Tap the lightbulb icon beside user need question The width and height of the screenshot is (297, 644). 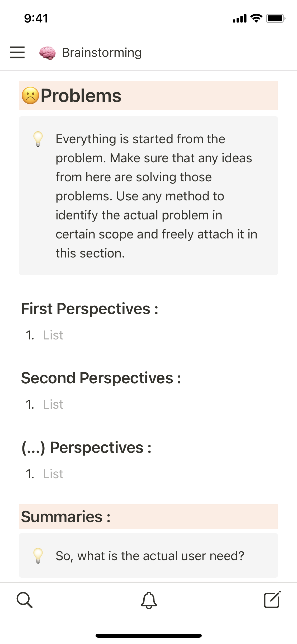pyautogui.click(x=38, y=555)
